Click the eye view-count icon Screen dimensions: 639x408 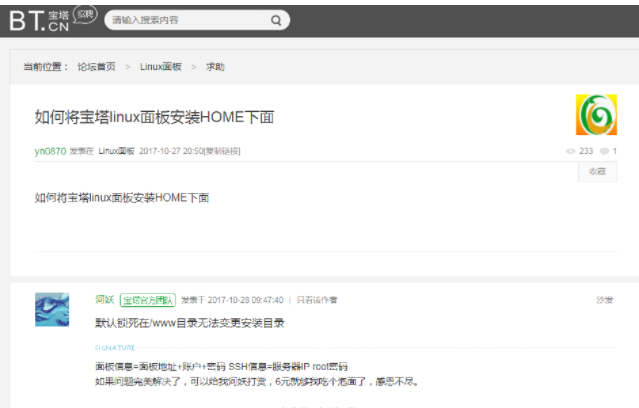(570, 151)
